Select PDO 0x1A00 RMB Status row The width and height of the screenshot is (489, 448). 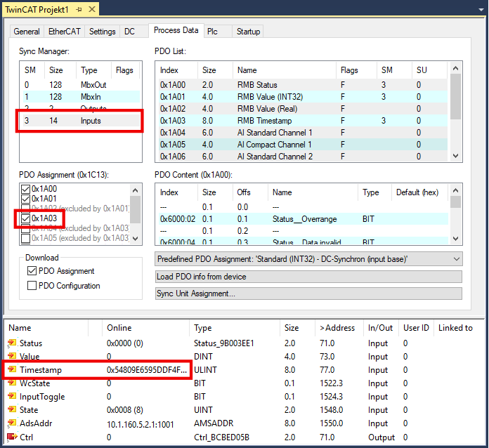tap(302, 85)
